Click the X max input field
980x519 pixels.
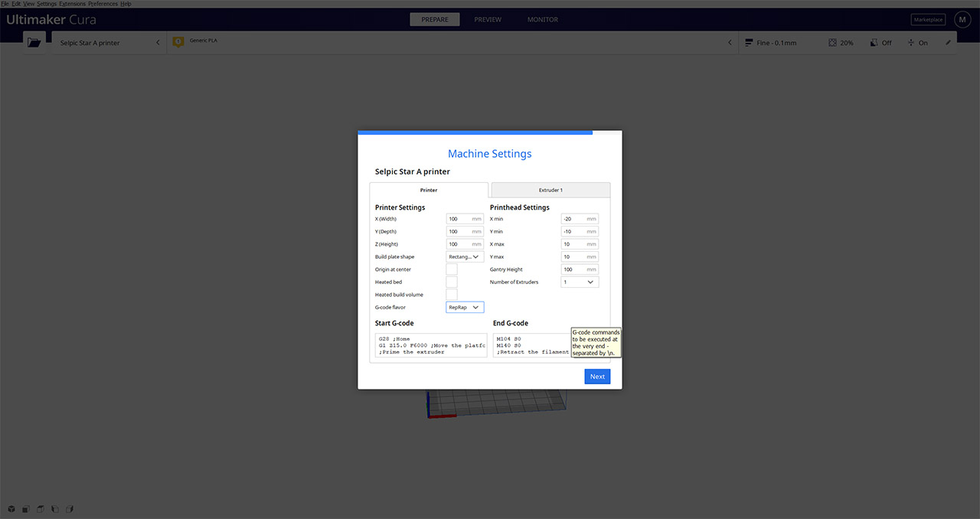coord(580,244)
